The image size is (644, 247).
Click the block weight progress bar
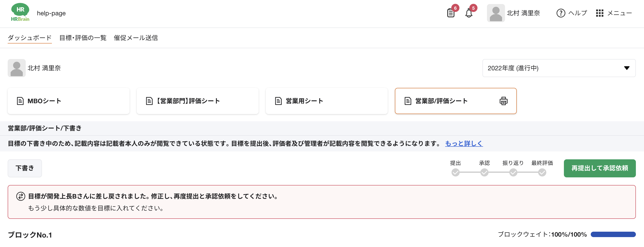(613, 234)
